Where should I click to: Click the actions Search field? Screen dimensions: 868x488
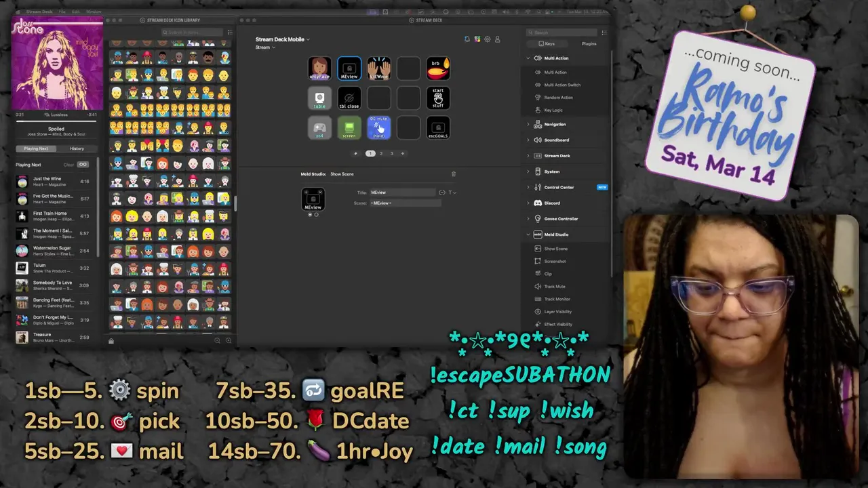point(562,33)
